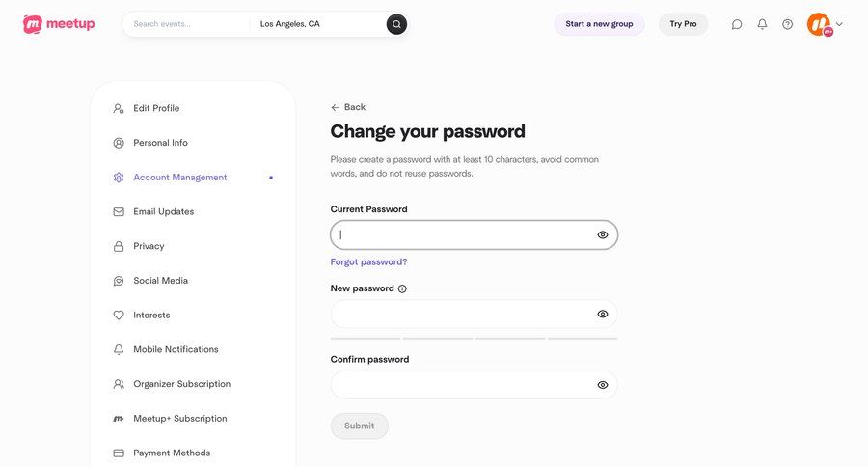868x467 pixels.
Task: Open the notifications bell
Action: 762,24
